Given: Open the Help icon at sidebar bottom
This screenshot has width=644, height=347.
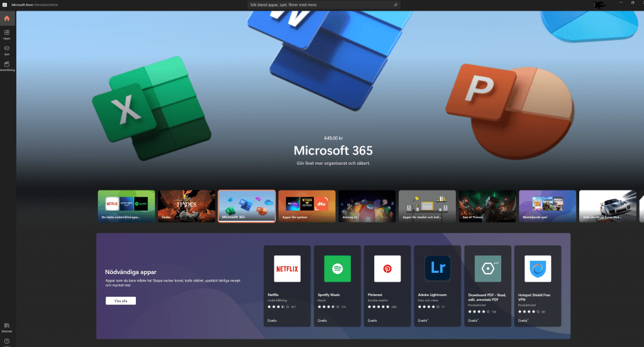Looking at the screenshot, I should click(x=7, y=341).
